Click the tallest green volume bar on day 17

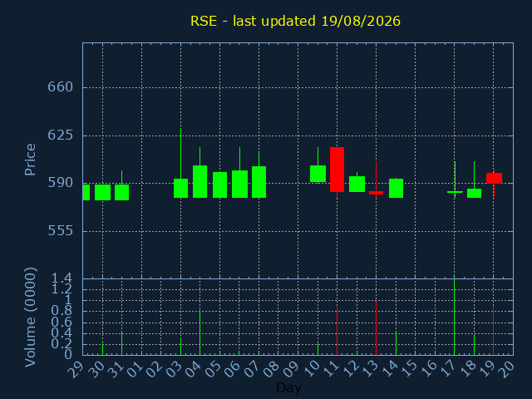point(455,318)
